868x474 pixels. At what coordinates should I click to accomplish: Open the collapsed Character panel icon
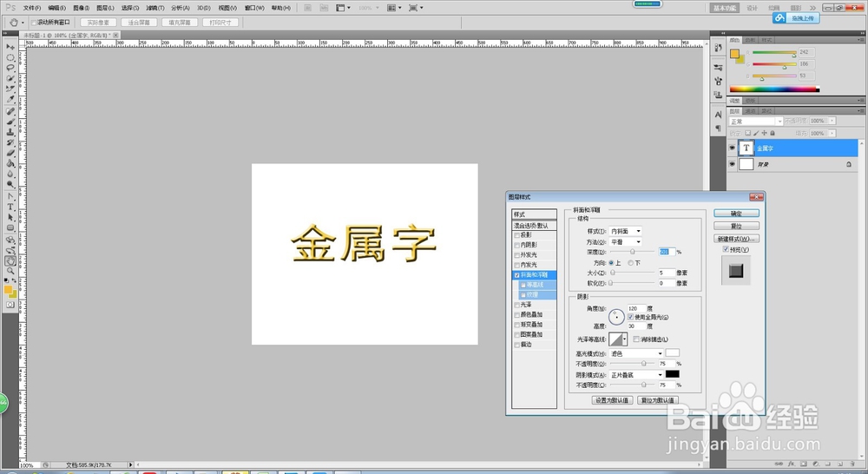click(718, 115)
